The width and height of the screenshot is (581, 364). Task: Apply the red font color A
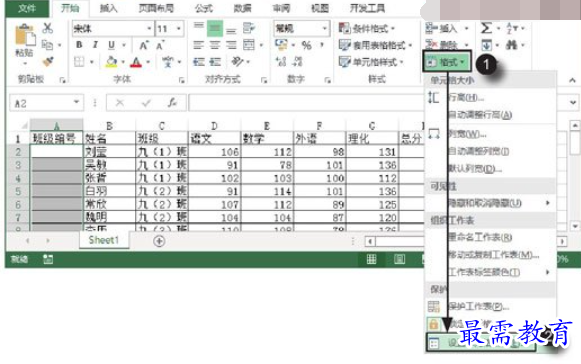tap(136, 62)
